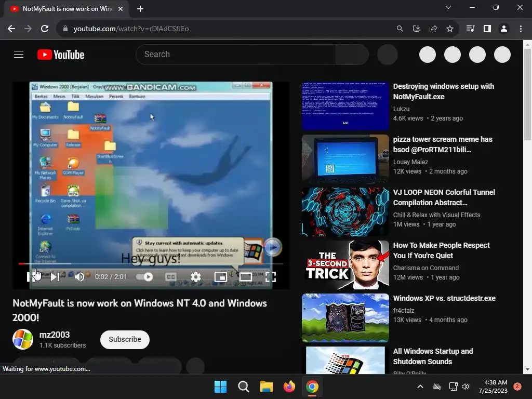
Task: Open the VJ LOOP NEON Colorful Tunnel video title
Action: [444, 197]
